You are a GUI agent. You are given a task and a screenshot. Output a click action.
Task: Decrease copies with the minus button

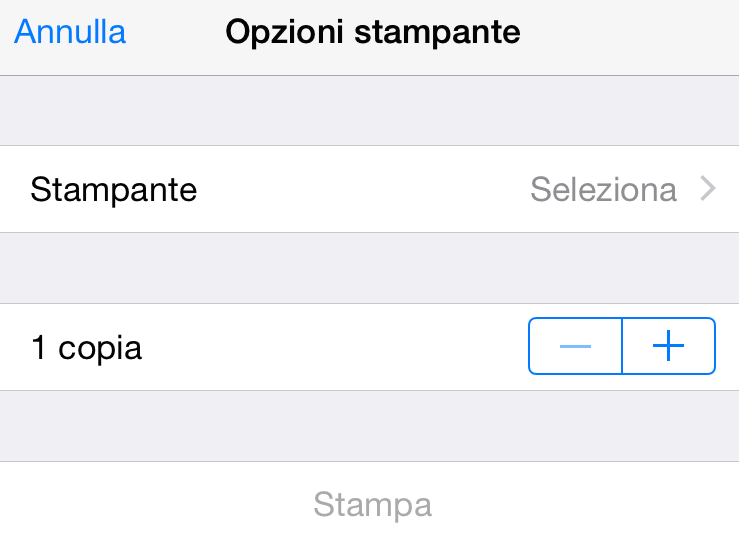575,346
